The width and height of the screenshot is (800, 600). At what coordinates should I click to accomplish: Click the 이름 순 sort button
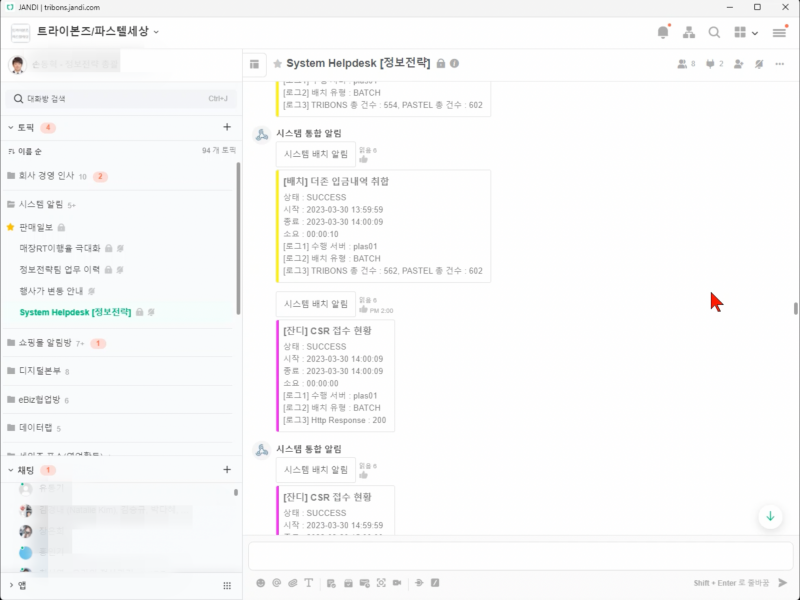[x=25, y=151]
